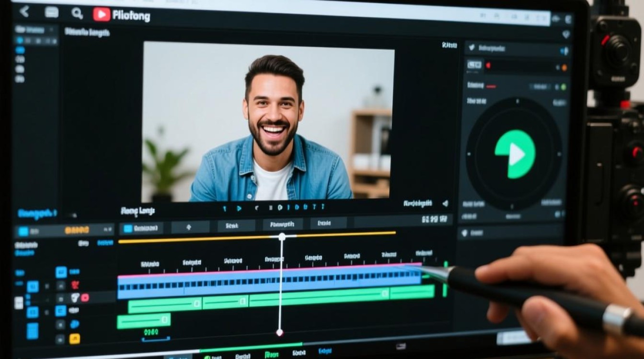The image size is (644, 359).
Task: Click the red circle icon in track header
Action: (85, 298)
